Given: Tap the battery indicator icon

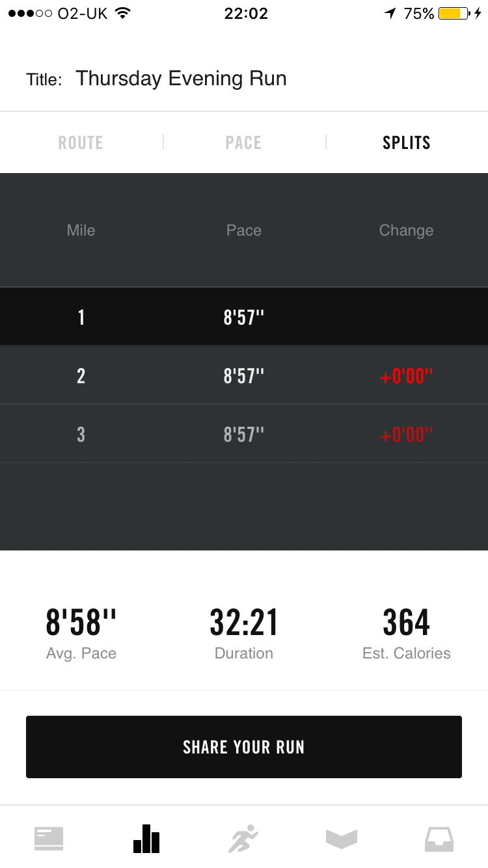Looking at the screenshot, I should click(454, 14).
